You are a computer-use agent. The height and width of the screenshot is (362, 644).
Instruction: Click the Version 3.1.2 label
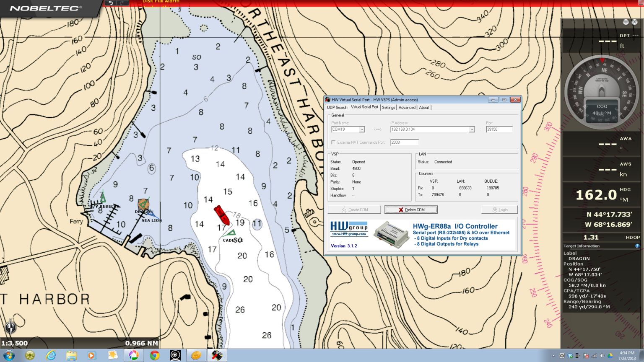344,246
